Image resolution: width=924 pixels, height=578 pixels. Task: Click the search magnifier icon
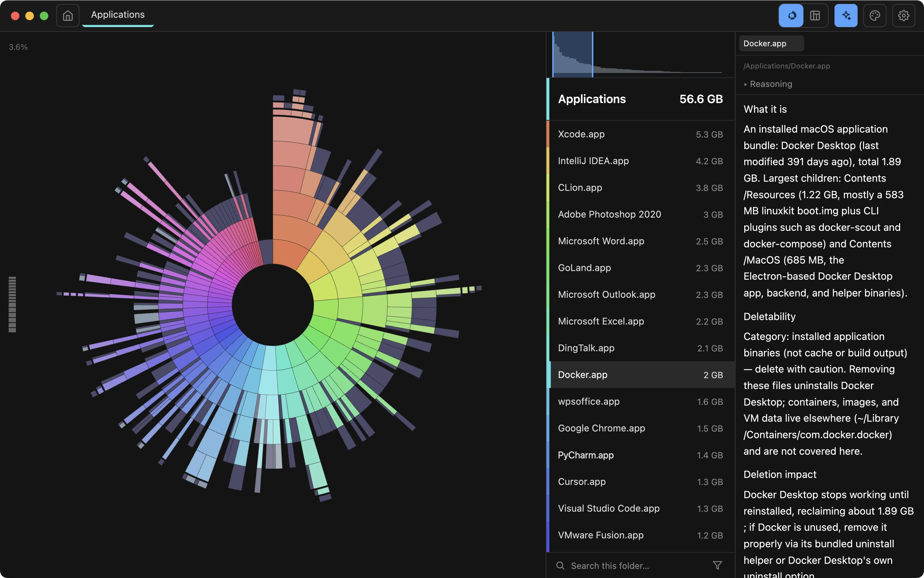click(560, 565)
